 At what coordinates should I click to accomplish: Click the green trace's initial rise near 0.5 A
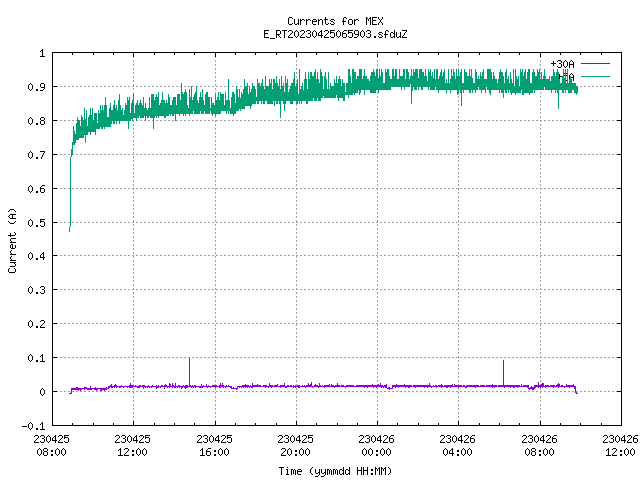pyautogui.click(x=70, y=194)
